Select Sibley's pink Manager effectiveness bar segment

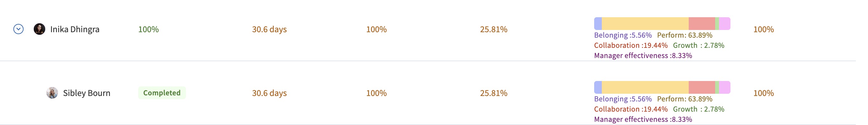click(x=724, y=87)
